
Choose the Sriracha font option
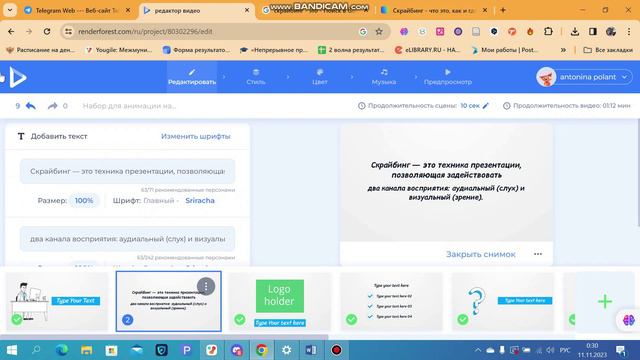200,200
